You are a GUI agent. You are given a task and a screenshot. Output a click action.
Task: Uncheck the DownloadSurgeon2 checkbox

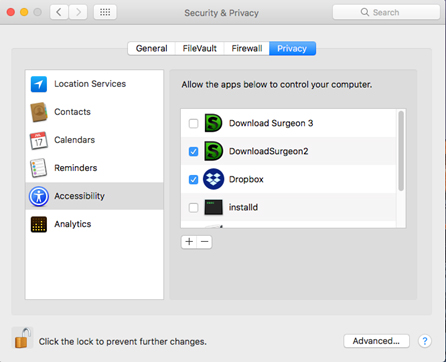193,151
